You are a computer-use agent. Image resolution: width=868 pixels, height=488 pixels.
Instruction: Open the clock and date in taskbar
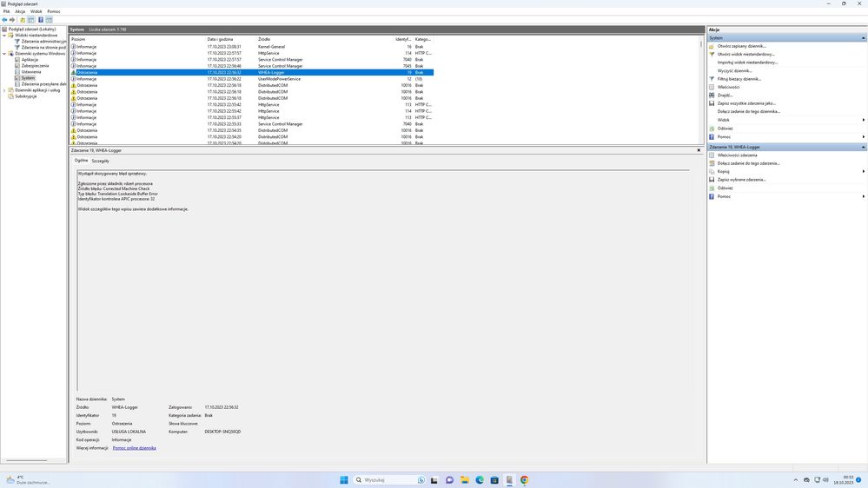845,479
